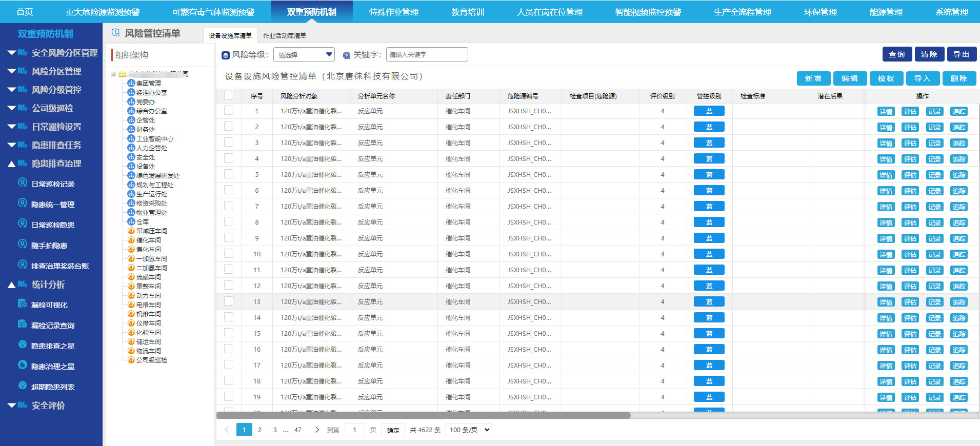Click 焦化车间 tree icon
980x446 pixels.
[131, 249]
